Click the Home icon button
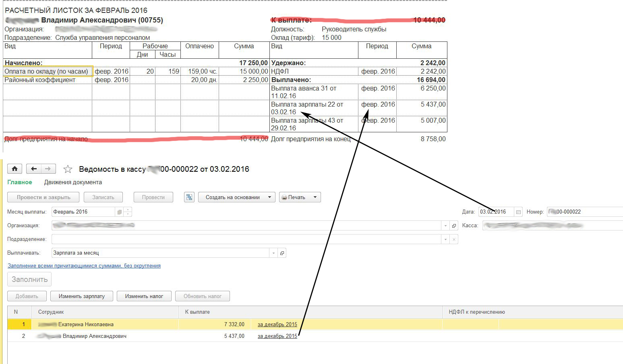Screen dimensions: 623x364 [x=14, y=169]
